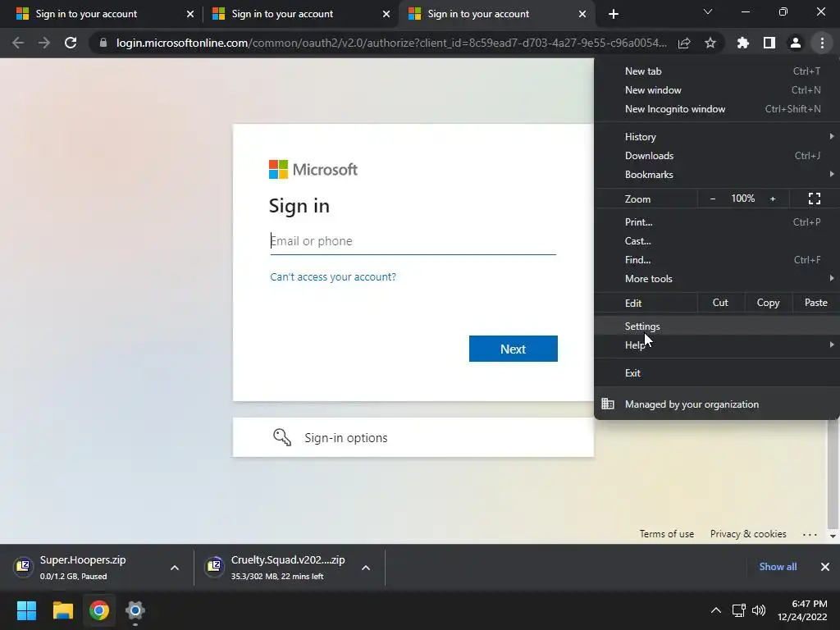Select New tab in the Chrome menu
The width and height of the screenshot is (840, 630).
click(x=717, y=71)
